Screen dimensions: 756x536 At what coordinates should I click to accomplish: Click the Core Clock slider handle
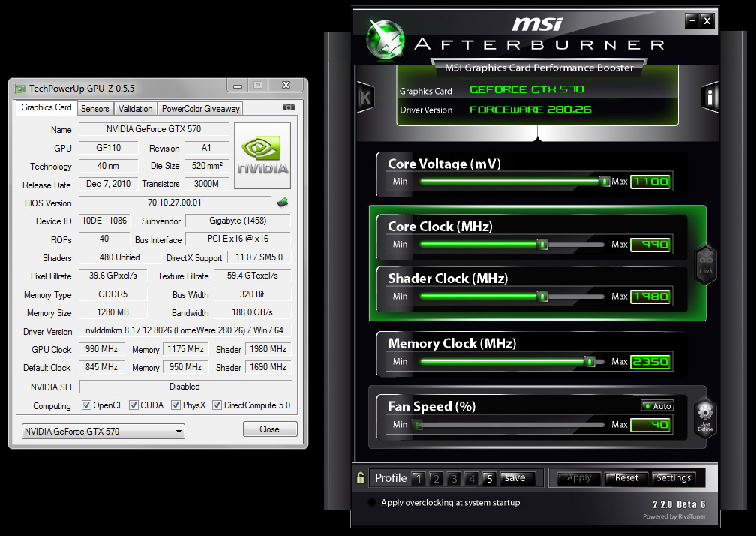tap(543, 245)
